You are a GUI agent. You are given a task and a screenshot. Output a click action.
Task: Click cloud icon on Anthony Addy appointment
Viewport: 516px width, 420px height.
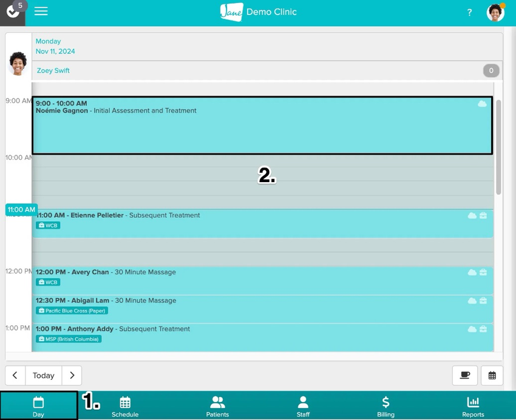click(x=472, y=329)
